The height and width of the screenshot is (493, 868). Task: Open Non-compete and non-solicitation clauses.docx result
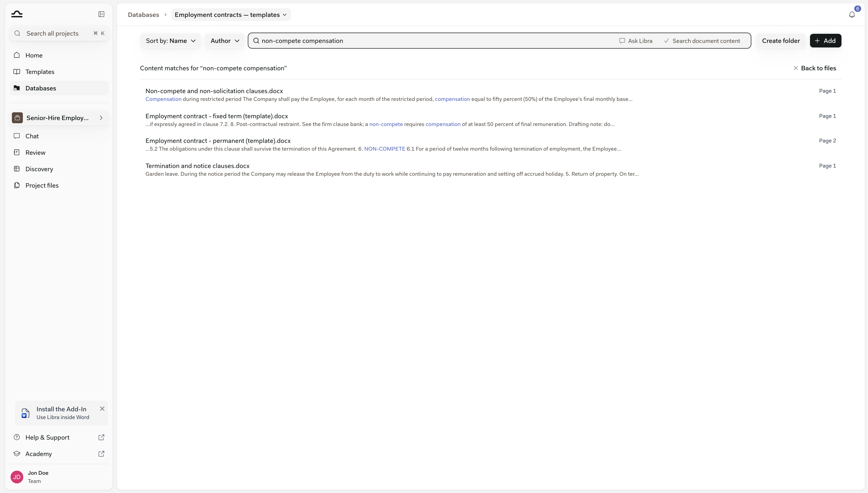(x=491, y=95)
